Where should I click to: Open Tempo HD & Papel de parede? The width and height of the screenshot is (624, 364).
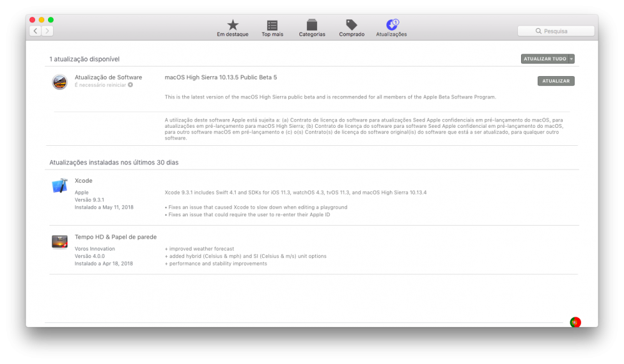point(116,237)
